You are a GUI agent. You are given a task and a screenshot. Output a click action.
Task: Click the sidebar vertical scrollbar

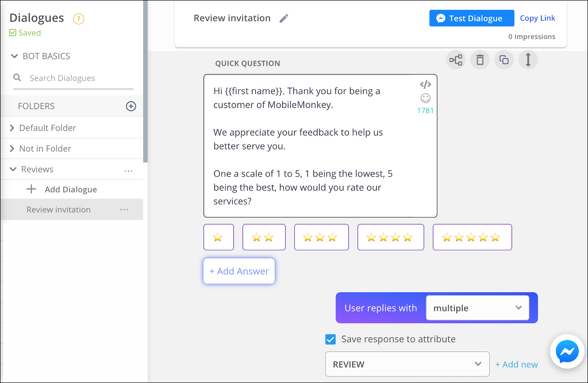(145, 82)
